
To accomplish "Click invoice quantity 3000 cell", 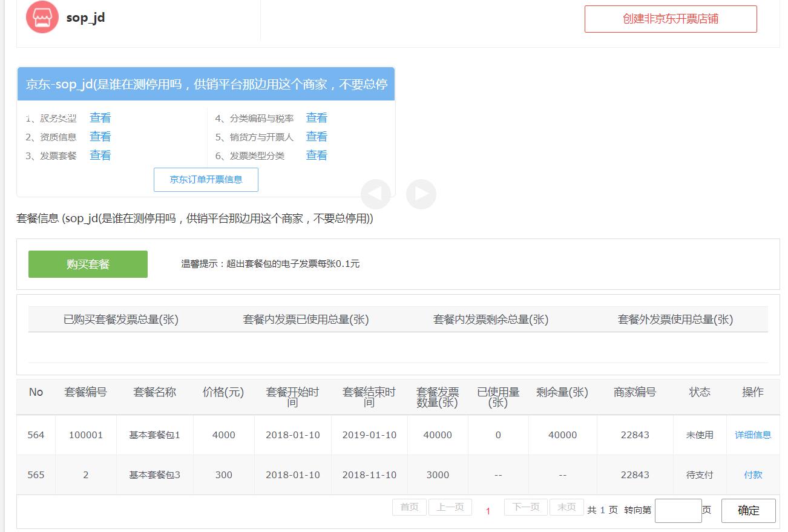I will 438,475.
